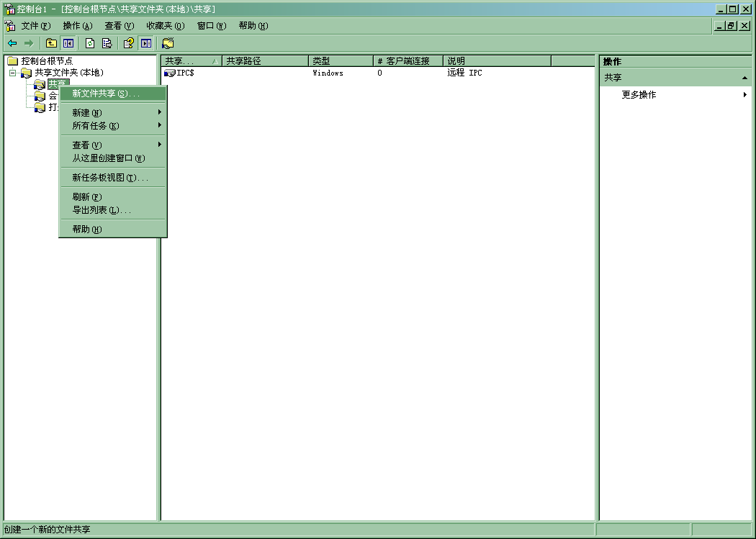Close the inner MDI child window
Viewport: 756px width, 539px height.
[x=744, y=26]
